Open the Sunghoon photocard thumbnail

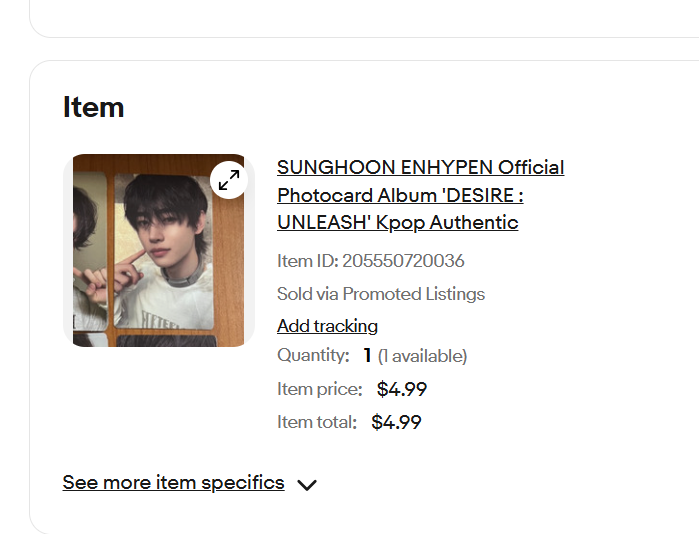coord(159,251)
